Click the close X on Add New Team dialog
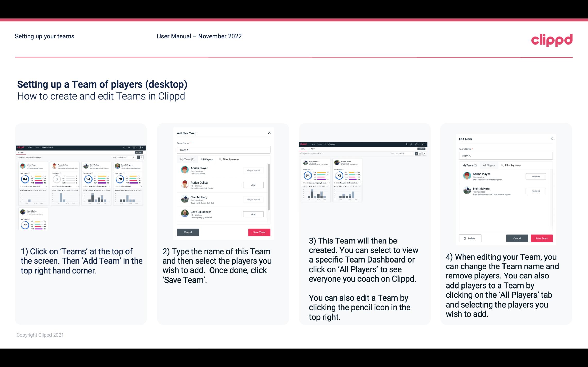The image size is (588, 367). [269, 133]
